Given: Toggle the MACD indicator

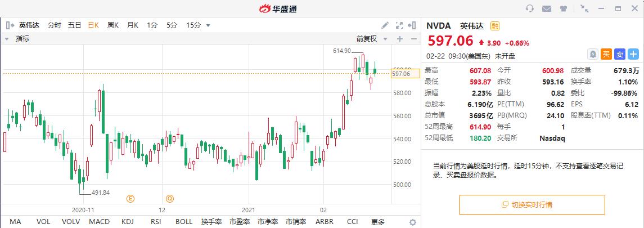Looking at the screenshot, I should [100, 222].
